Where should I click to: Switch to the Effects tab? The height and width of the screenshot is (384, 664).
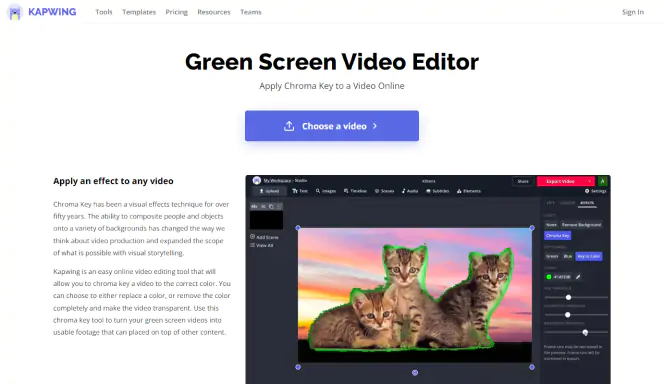587,203
